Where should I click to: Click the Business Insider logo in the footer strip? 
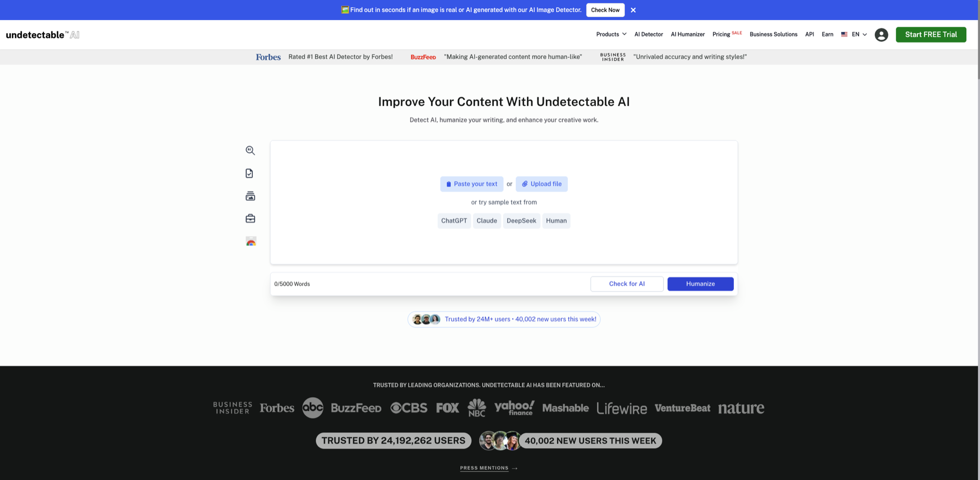pyautogui.click(x=232, y=408)
